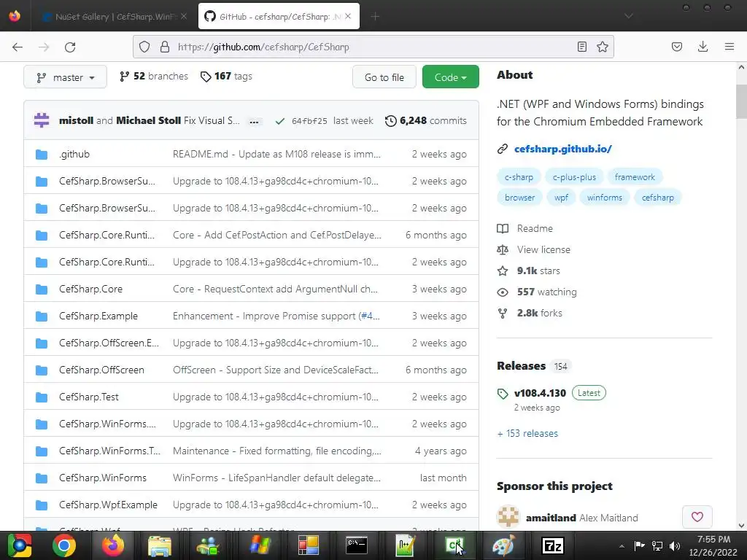Open the CefSharp.Test folder

[x=88, y=397]
